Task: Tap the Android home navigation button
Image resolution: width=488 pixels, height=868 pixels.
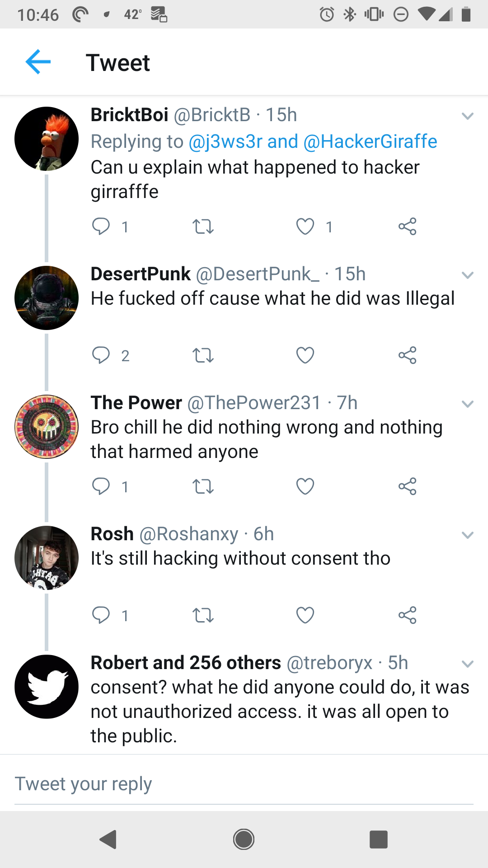Action: pyautogui.click(x=244, y=840)
